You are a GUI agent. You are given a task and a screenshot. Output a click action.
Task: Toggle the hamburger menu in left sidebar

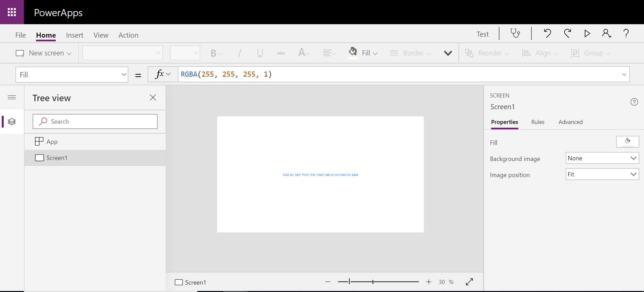pyautogui.click(x=12, y=97)
